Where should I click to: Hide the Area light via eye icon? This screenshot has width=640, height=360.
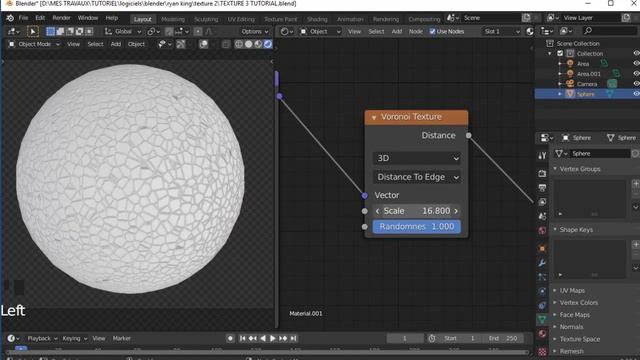click(x=636, y=64)
